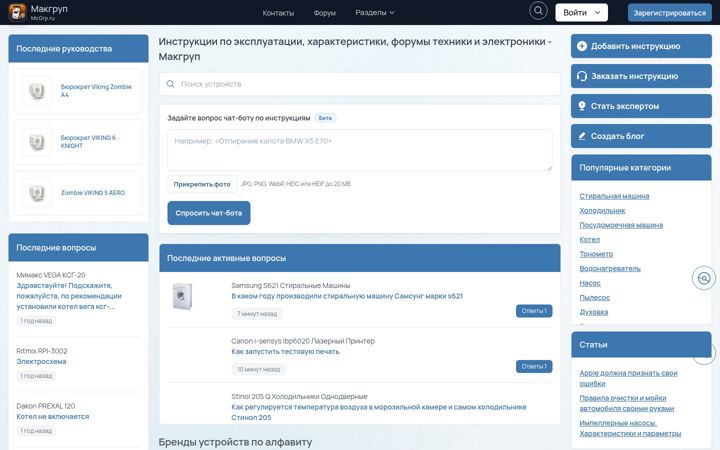Viewport: 720px width, 450px height.
Task: Open Водонагреватель category link
Action: [x=610, y=269]
